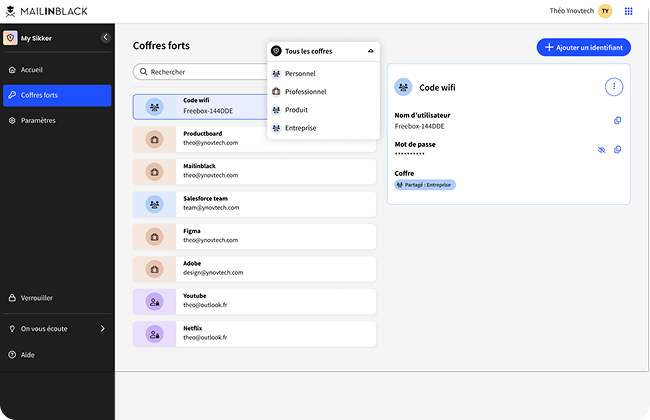Click the Code wifi shared-group icon in list
Image resolution: width=650 pixels, height=420 pixels.
pyautogui.click(x=154, y=107)
